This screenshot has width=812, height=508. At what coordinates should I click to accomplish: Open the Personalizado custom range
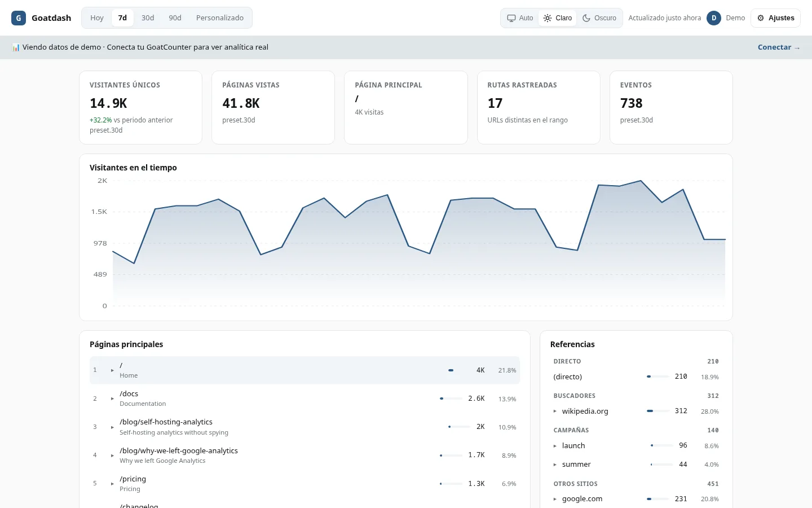pos(220,18)
